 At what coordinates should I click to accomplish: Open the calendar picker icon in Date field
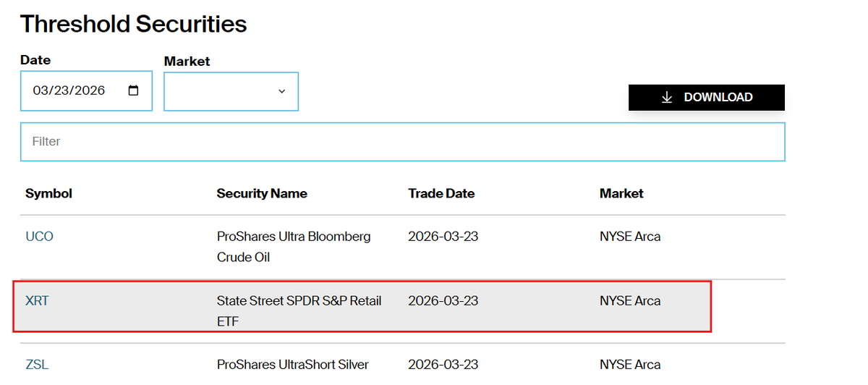coord(133,90)
